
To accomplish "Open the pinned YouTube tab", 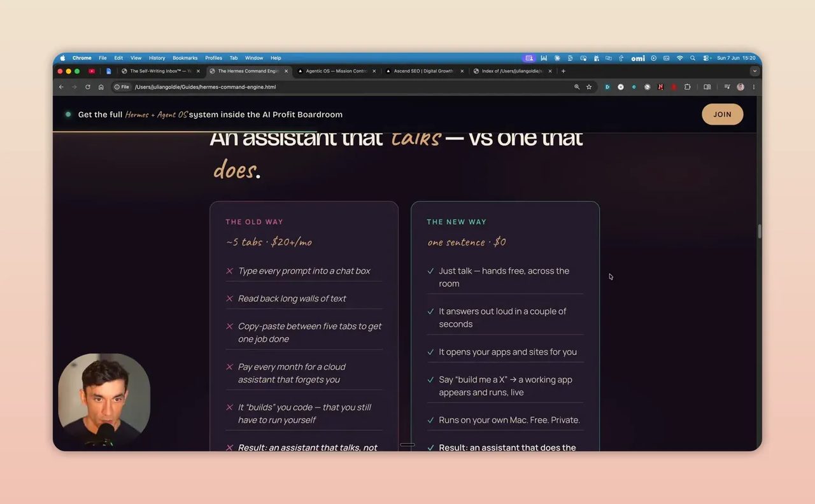I will coord(92,71).
